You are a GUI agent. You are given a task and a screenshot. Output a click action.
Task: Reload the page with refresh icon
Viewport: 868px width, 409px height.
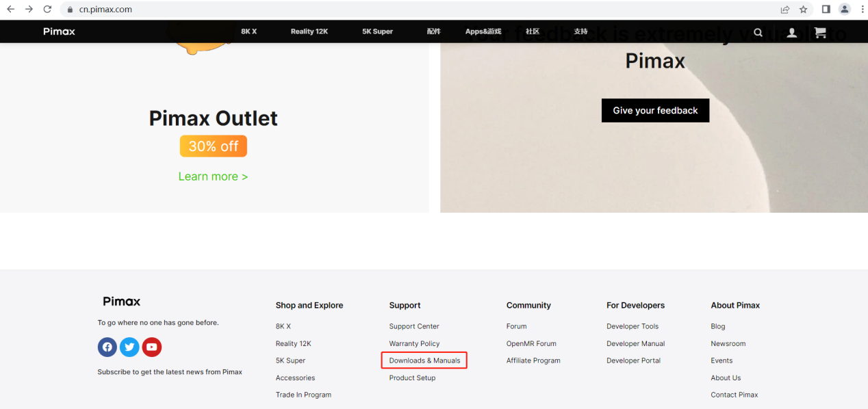click(x=47, y=10)
